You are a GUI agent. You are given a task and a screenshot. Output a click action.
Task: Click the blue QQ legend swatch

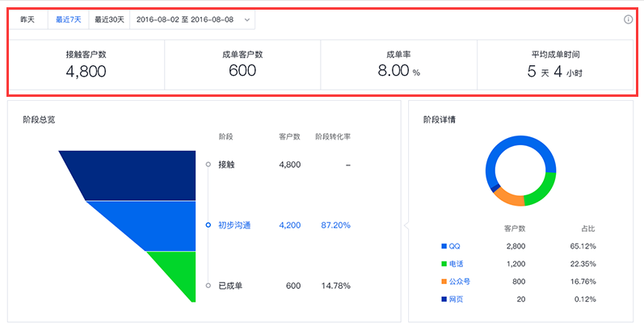coord(444,246)
